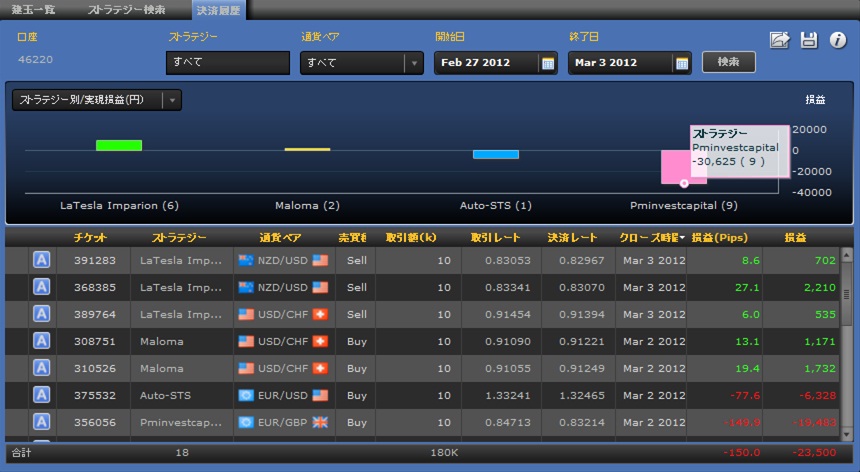Sort by the チケット column header
Viewport: 860px width, 472px height.
coord(90,237)
